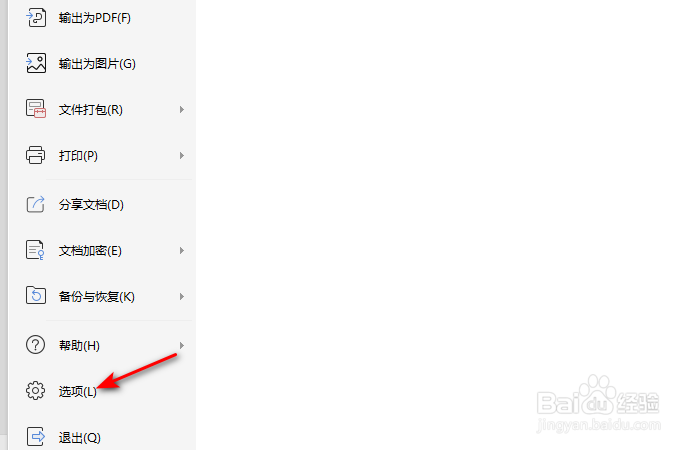Expand the 文件打包(R) submenu arrow
This screenshot has width=700, height=450.
pyautogui.click(x=182, y=110)
